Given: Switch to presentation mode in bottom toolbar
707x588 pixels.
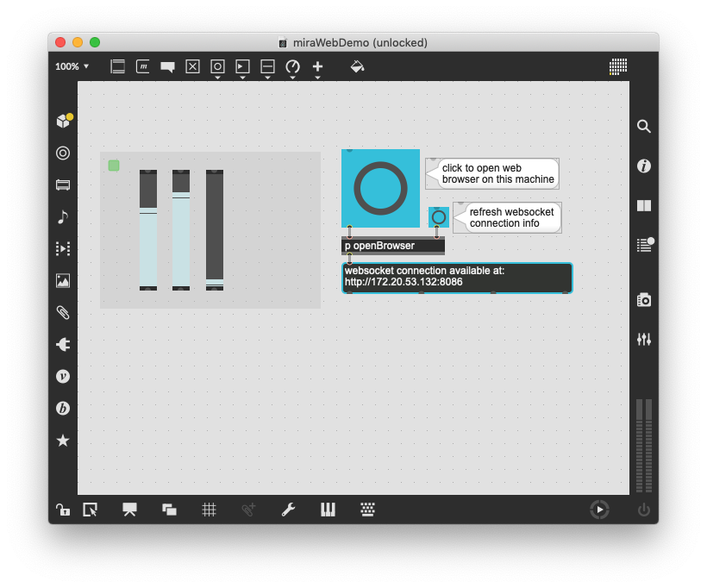Looking at the screenshot, I should click(129, 510).
